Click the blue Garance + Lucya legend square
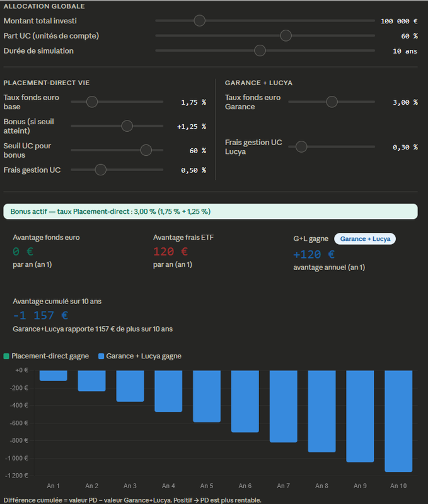The height and width of the screenshot is (504, 428). click(x=101, y=356)
